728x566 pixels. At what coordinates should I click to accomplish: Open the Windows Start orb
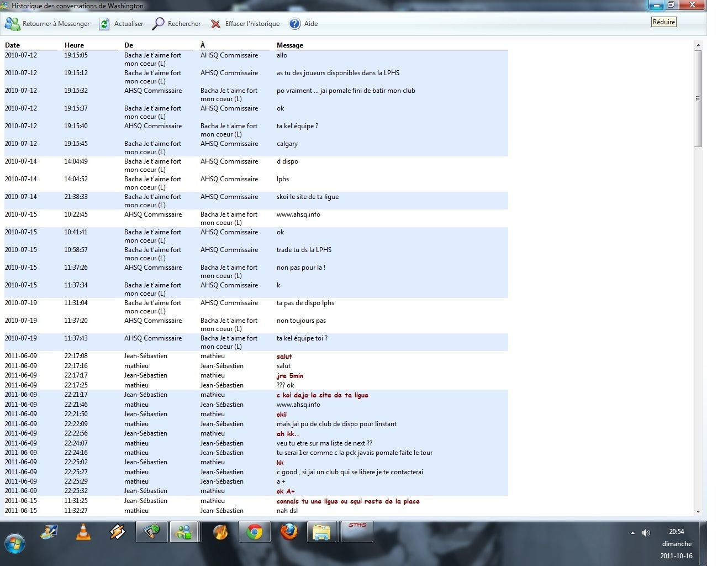(x=14, y=543)
